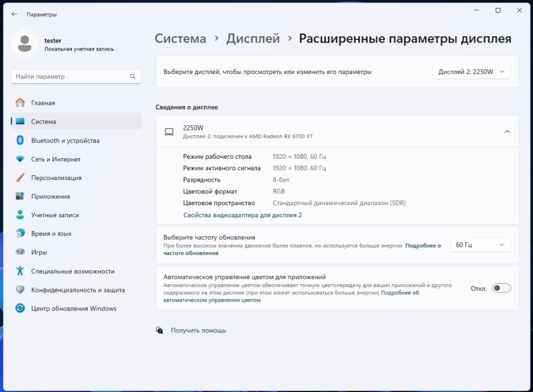Screen dimensions: 533x392
Task: Click the Приложения apps icon
Action: click(x=20, y=196)
